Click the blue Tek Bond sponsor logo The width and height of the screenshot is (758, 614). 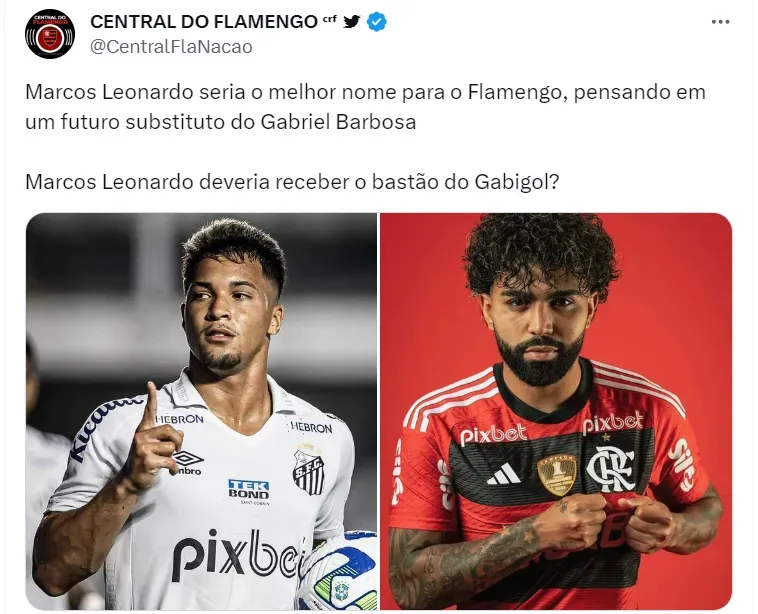tap(248, 489)
